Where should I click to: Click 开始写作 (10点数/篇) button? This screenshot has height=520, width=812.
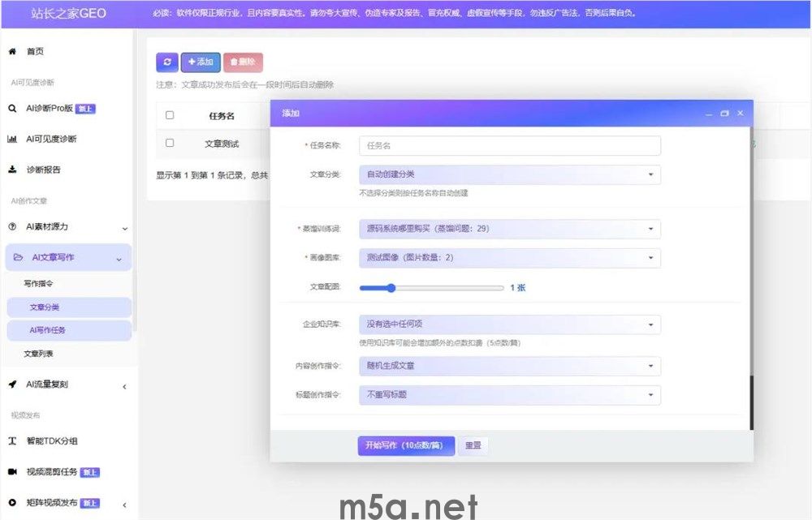[406, 445]
